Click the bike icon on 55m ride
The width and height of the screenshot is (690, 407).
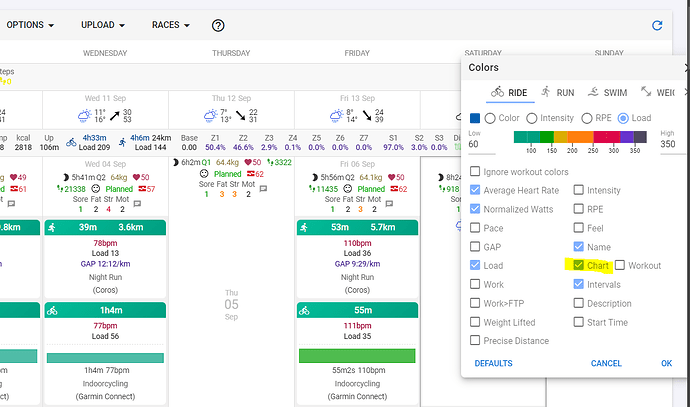pyautogui.click(x=304, y=311)
